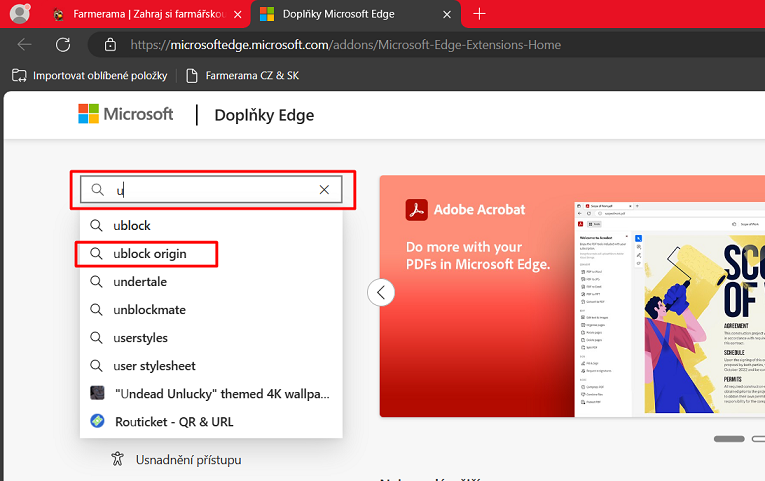This screenshot has width=765, height=481.
Task: Go back to the previous page
Action: (x=24, y=45)
